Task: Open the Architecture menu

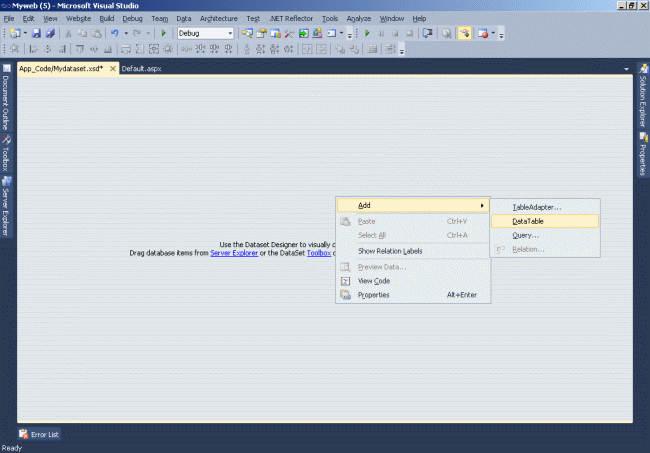Action: (218, 18)
